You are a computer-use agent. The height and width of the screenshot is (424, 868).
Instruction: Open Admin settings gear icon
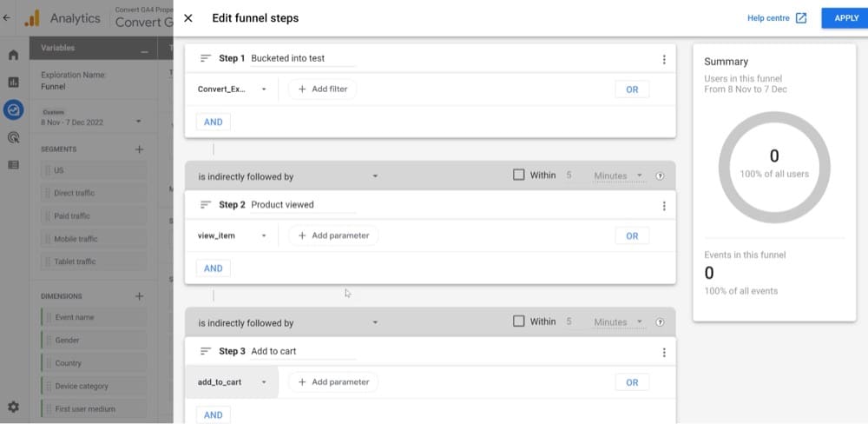point(13,407)
